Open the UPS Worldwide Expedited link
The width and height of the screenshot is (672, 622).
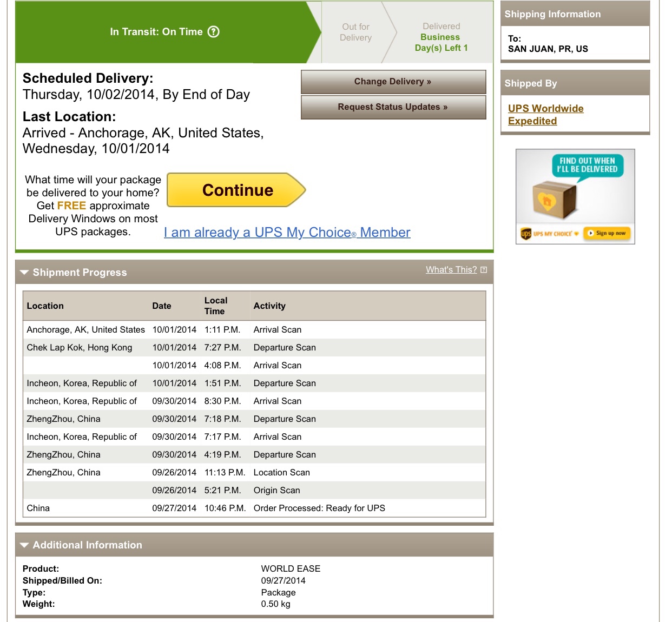pos(545,115)
